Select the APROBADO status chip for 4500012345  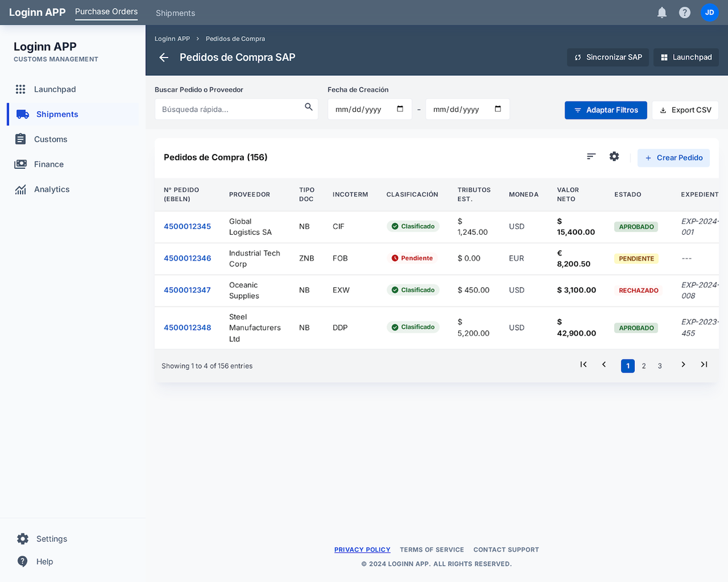pyautogui.click(x=636, y=227)
